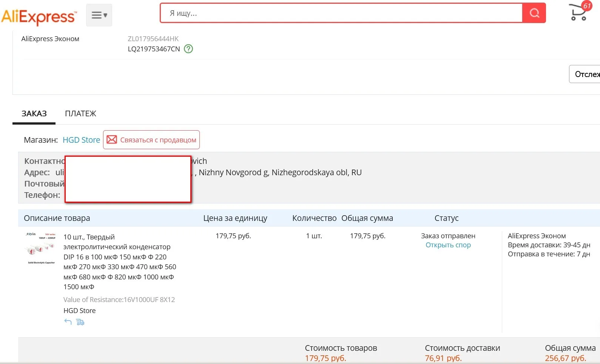600x364 pixels.
Task: Open the categories hamburger menu
Action: [x=99, y=15]
